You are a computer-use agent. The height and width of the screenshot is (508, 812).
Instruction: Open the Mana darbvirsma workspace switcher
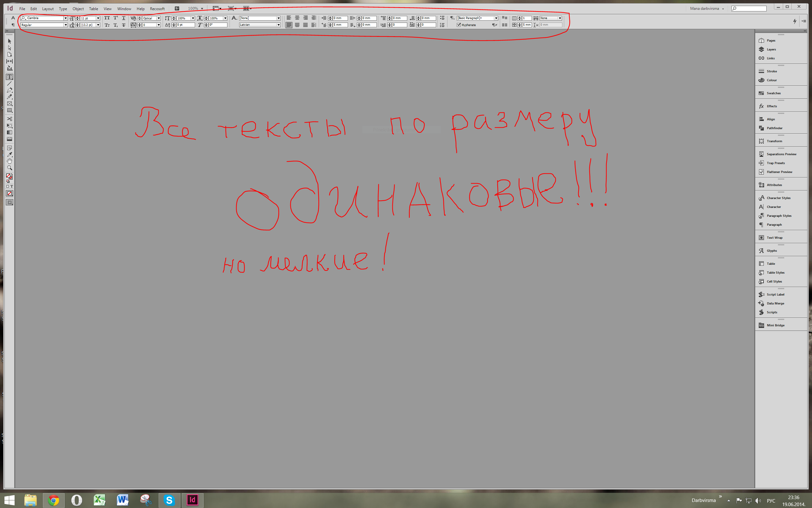tap(707, 8)
